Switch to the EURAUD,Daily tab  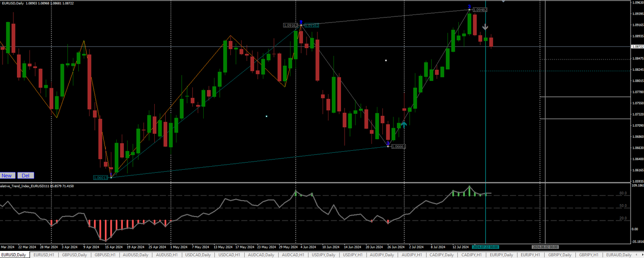pos(619,255)
